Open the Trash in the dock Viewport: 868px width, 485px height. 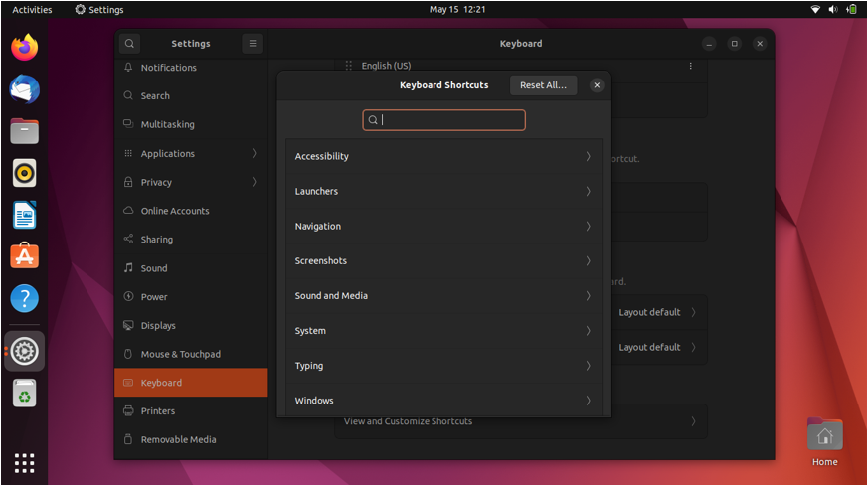[24, 394]
